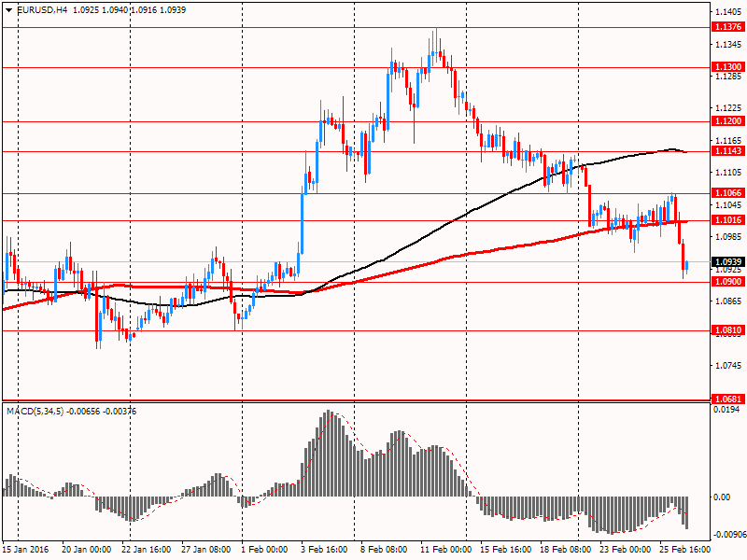Select the 1.0681 bottom level label
Image resolution: width=747 pixels, height=560 pixels.
click(727, 399)
